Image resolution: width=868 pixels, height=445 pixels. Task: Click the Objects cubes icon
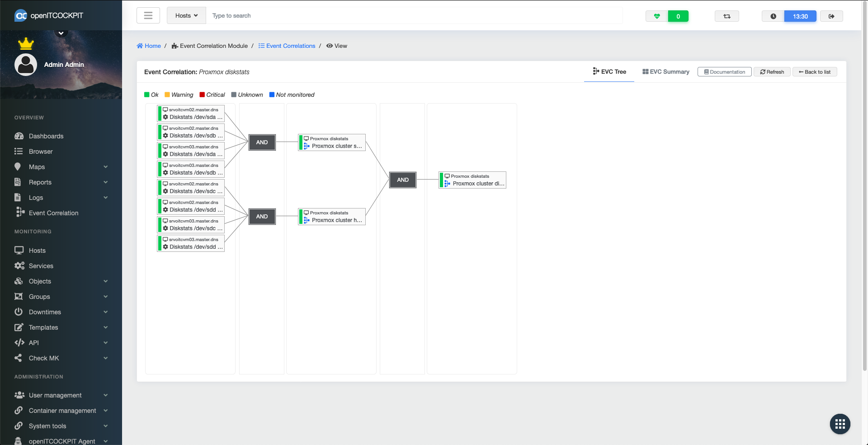tap(19, 281)
